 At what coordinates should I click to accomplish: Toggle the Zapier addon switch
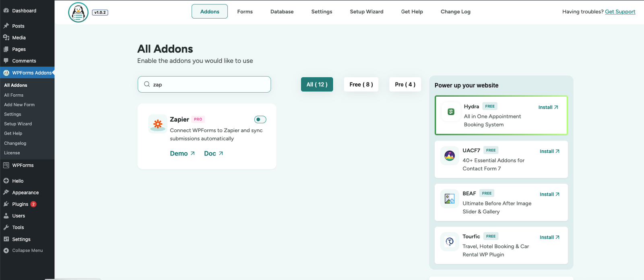point(260,119)
